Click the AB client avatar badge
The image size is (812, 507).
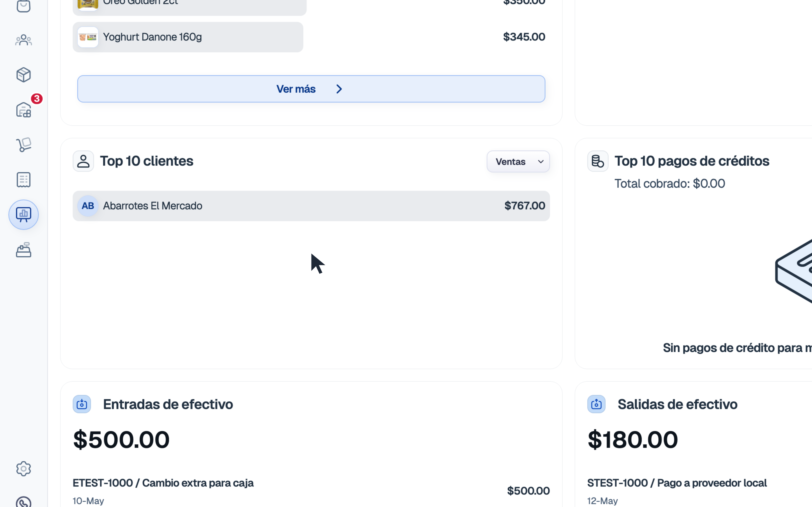88,206
